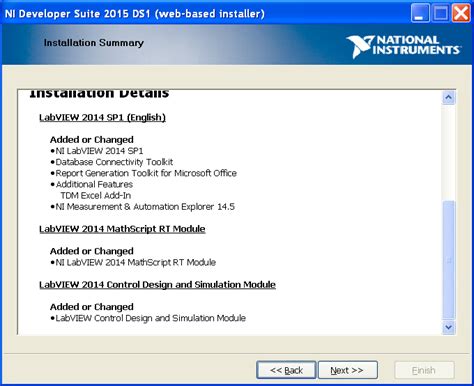Viewport: 474px width, 386px height.
Task: Close the installer window
Action: pos(461,13)
